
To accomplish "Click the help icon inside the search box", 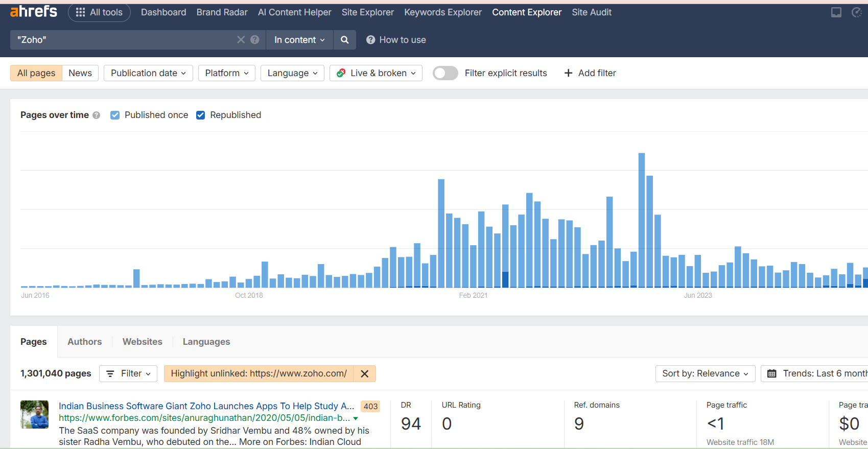I will tap(255, 40).
